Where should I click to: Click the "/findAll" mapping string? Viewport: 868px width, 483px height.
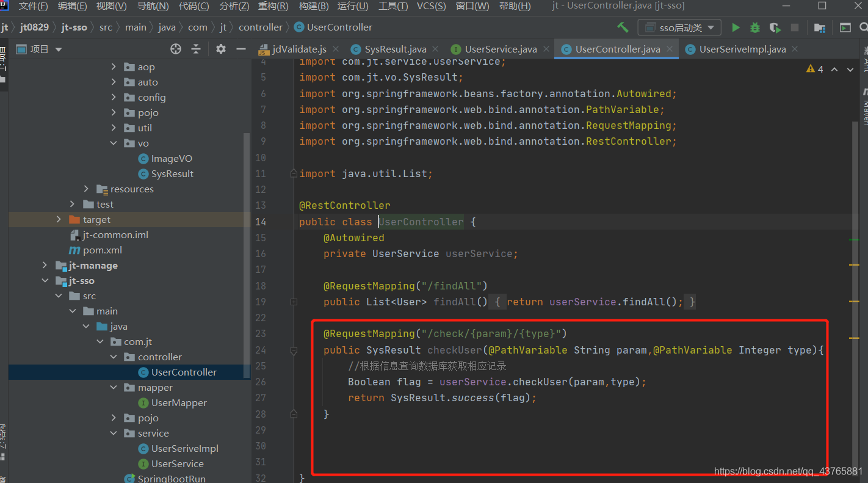(x=451, y=286)
